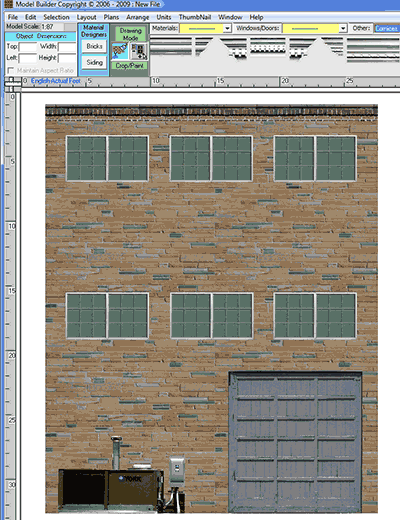The width and height of the screenshot is (400, 520).
Task: Open the Arrange menu
Action: point(137,17)
